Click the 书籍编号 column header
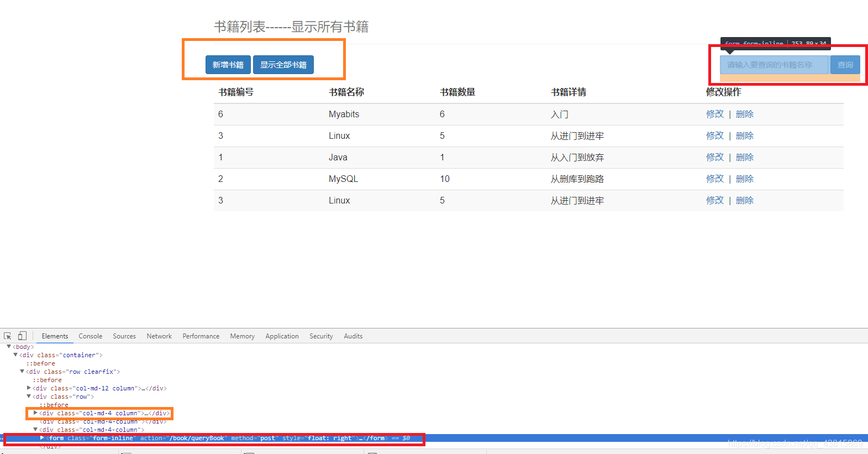Viewport: 868px width, 454px height. click(x=236, y=92)
